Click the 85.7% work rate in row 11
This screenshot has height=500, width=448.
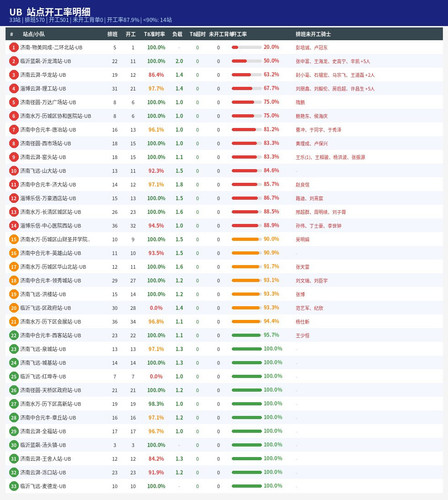[271, 184]
